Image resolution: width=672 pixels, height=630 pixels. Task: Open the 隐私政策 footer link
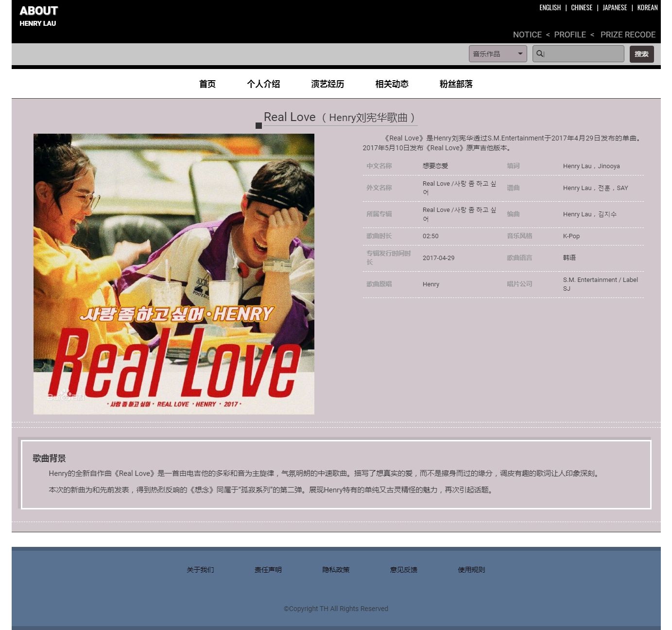336,570
